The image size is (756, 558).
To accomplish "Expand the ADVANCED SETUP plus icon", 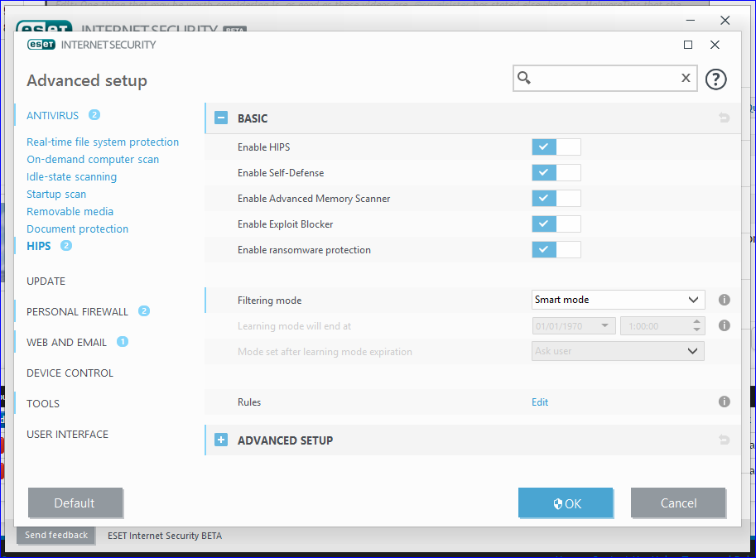I will pos(221,440).
